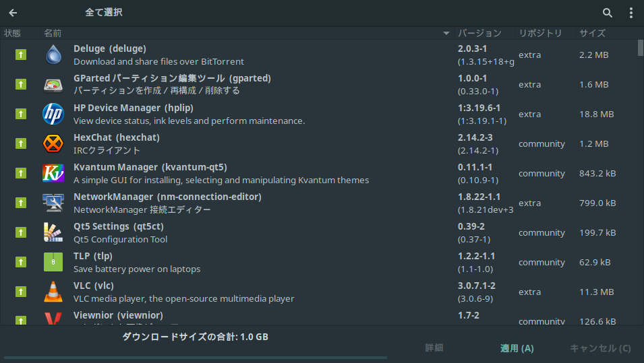Viewport: 644px width, 363px height.
Task: Click the 全て選択 button
Action: point(103,12)
